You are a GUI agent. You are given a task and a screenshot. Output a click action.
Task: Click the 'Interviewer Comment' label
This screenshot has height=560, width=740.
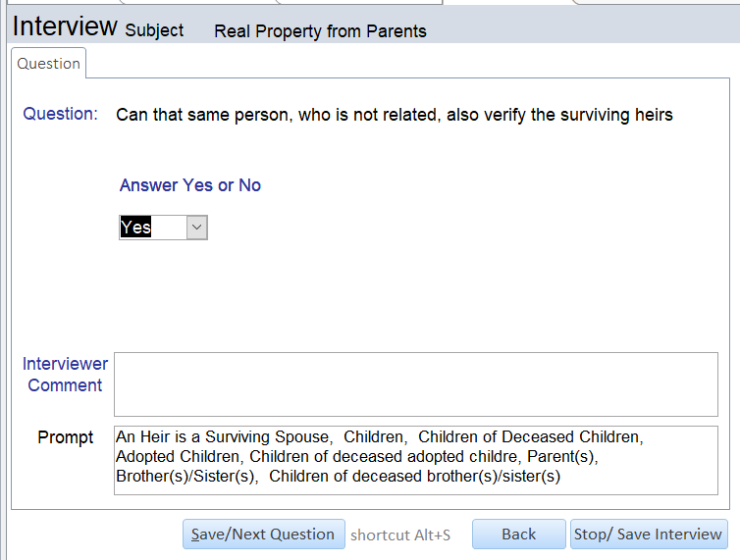tap(65, 375)
